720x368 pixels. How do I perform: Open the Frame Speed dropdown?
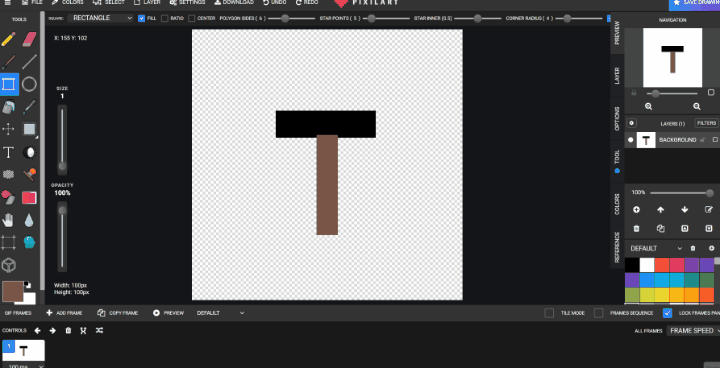coord(693,331)
